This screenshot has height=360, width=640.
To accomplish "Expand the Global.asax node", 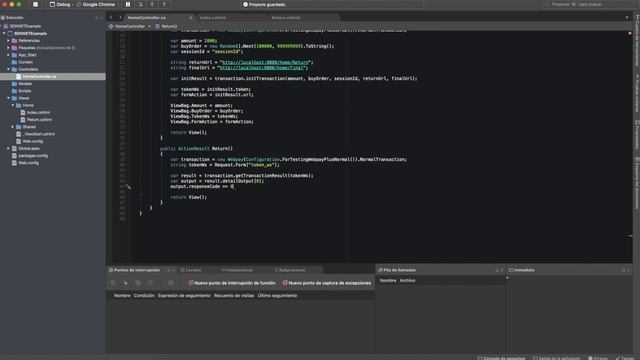I will (8, 149).
